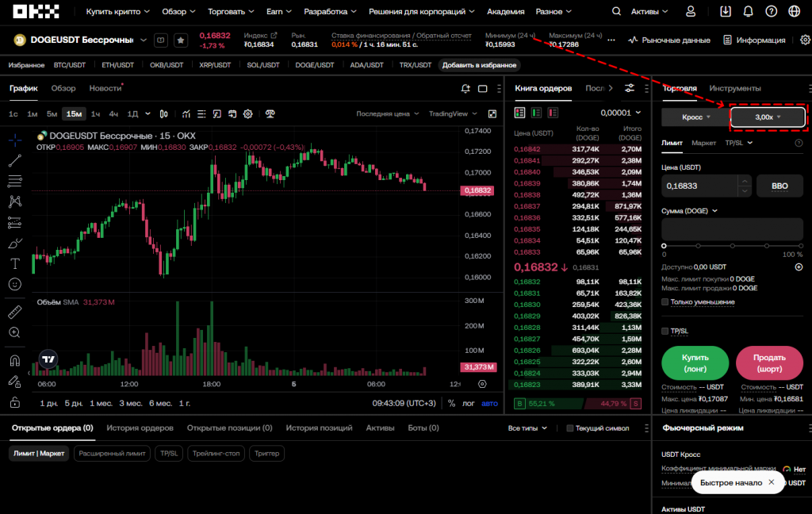
Task: Star DOGEUSDT as a favorite
Action: (181, 40)
